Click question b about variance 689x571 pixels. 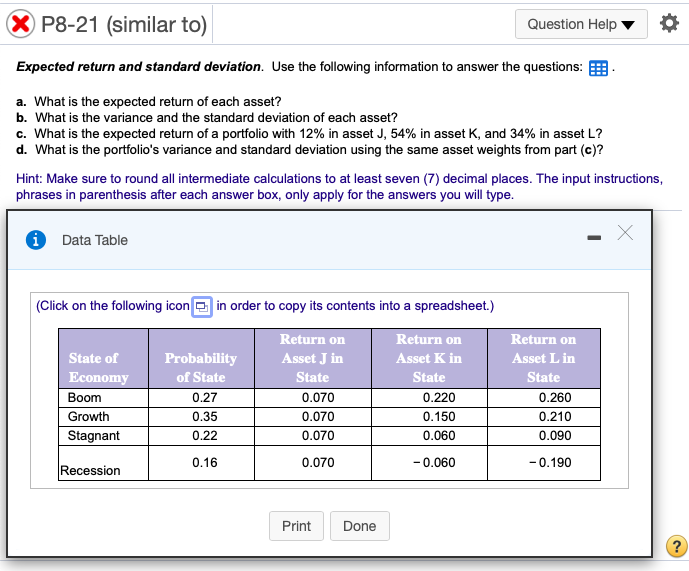[207, 118]
